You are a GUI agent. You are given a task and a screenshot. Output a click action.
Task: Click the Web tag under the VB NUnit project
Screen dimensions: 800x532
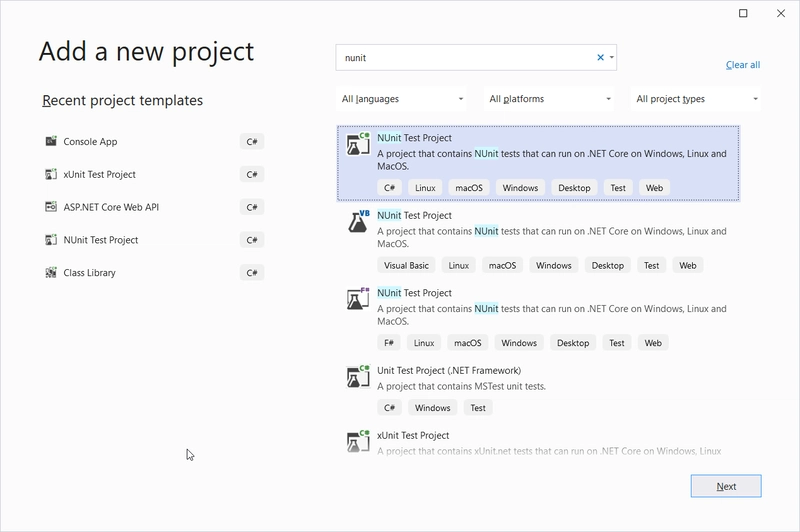[688, 265]
